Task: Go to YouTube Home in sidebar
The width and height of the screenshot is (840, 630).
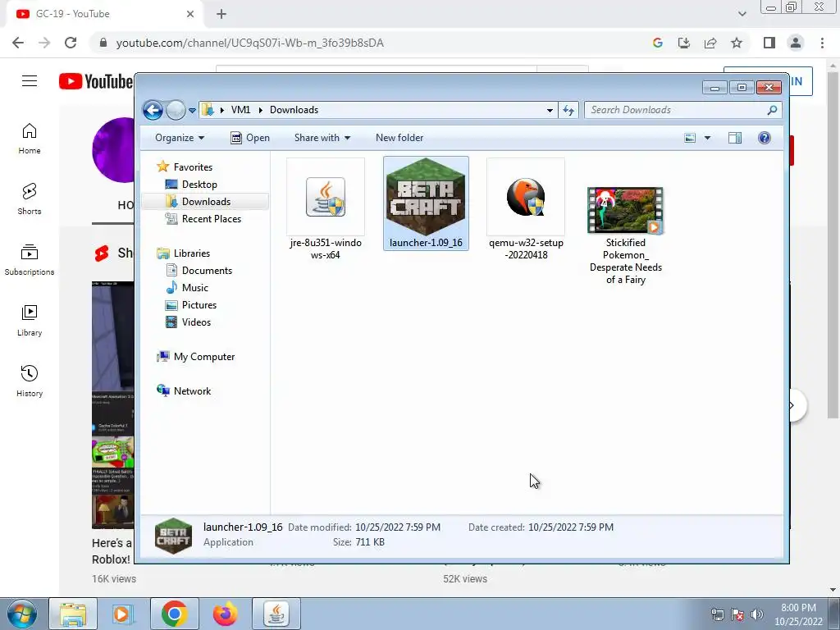Action: (30, 139)
